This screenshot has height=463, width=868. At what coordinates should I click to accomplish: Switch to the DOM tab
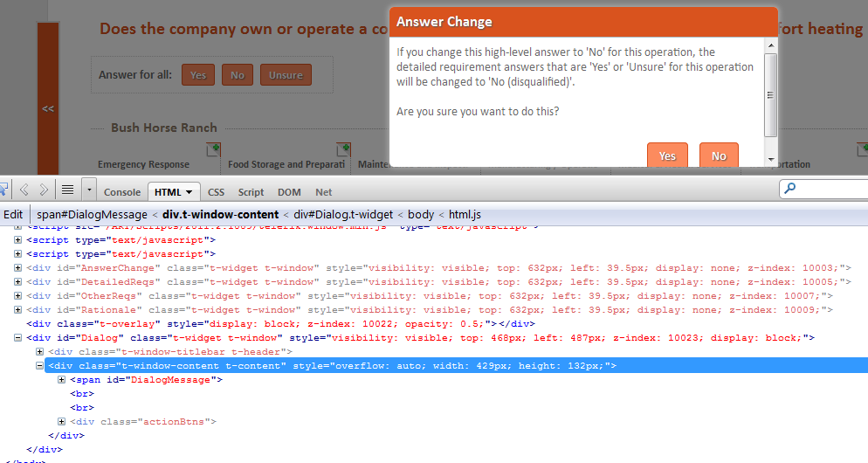point(289,192)
